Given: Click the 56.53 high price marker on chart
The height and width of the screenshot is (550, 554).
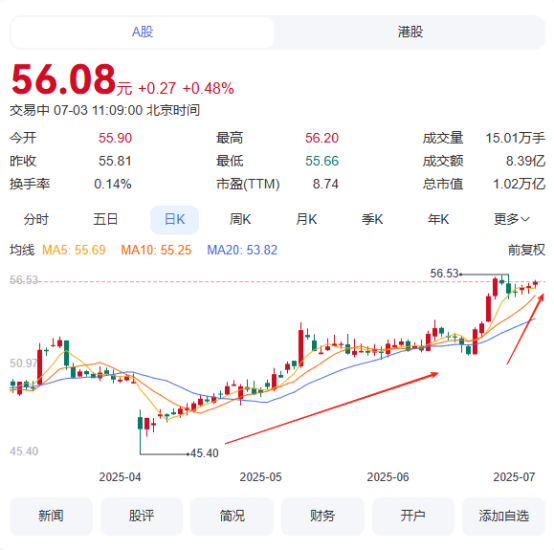Looking at the screenshot, I should (x=444, y=273).
